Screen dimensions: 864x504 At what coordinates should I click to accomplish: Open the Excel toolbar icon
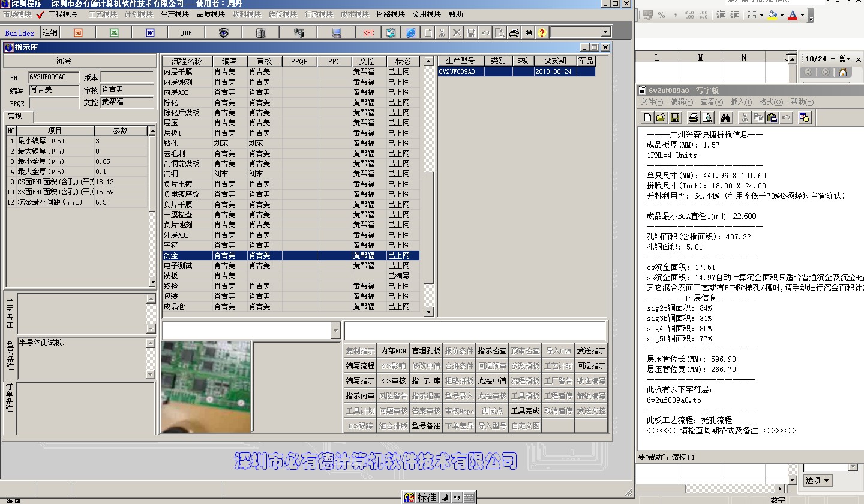pyautogui.click(x=114, y=33)
